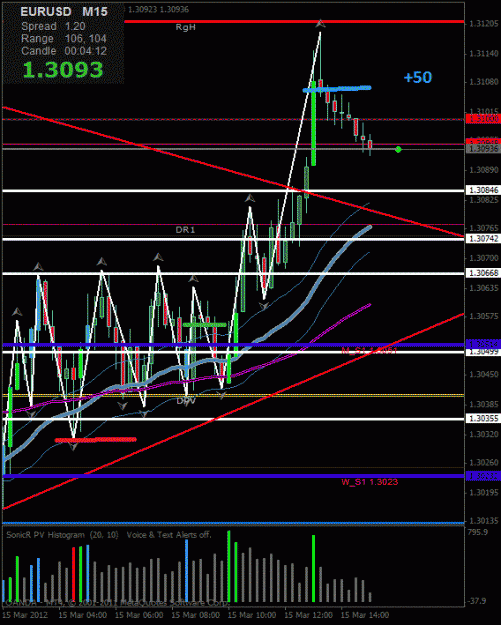Select the red dotted level near 1.30320
The width and height of the screenshot is (501, 625).
click(96, 440)
